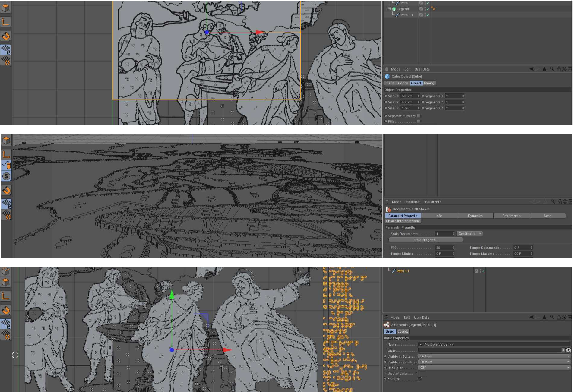Switch to the Coord. tab of the Cube Object panel
This screenshot has width=573, height=392.
point(403,83)
